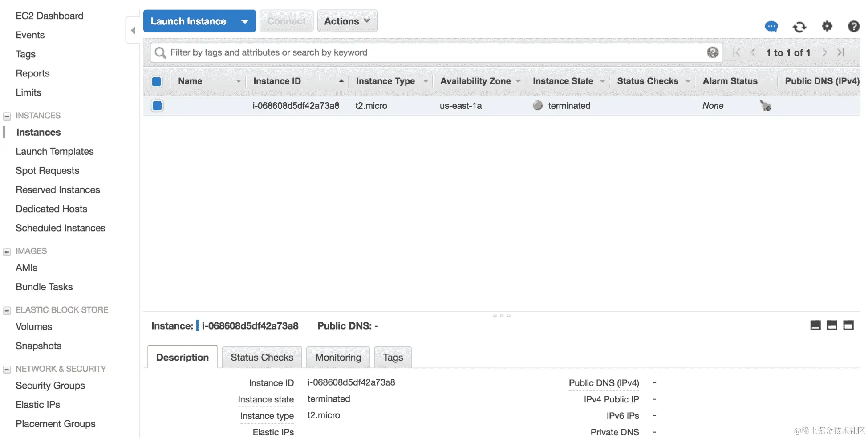The height and width of the screenshot is (438, 868).
Task: Maximize the details pane layout
Action: tap(848, 325)
